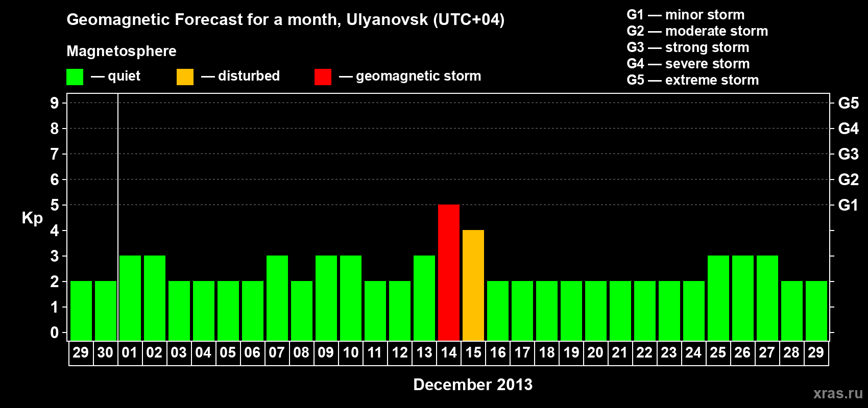The width and height of the screenshot is (868, 408).
Task: Click the green bar for December 13
Action: tap(424, 298)
